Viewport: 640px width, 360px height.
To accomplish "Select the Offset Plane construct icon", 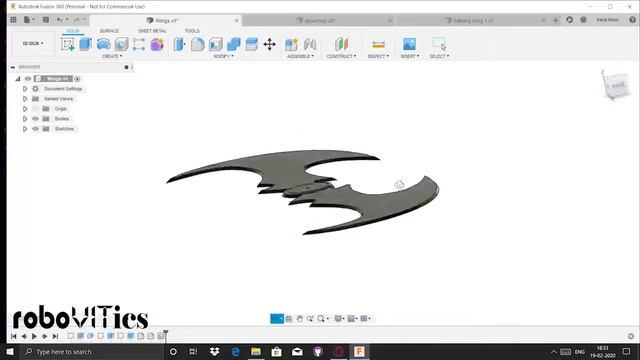I will pyautogui.click(x=341, y=44).
